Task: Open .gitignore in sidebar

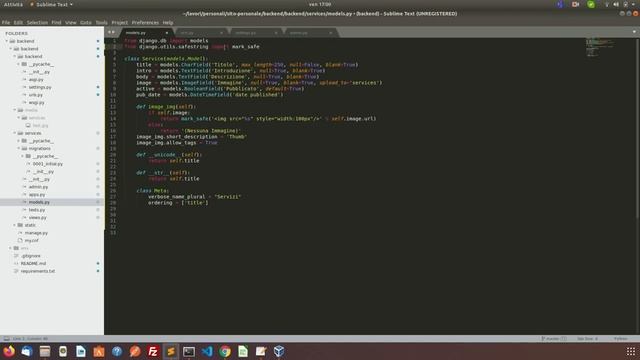Action: (31, 256)
